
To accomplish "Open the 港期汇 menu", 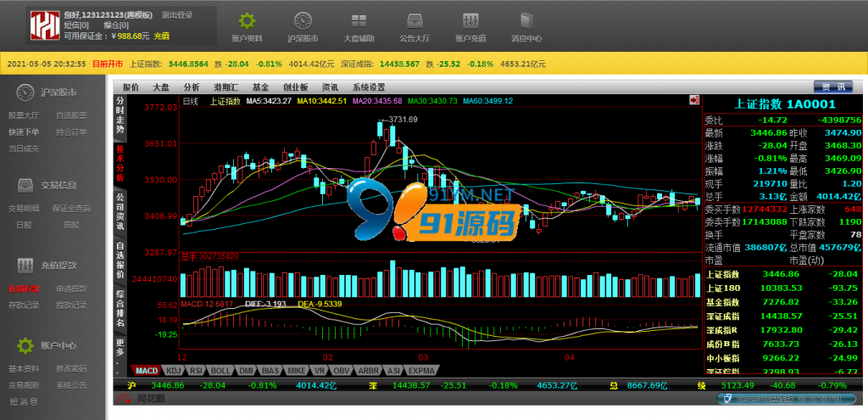I will click(x=225, y=87).
